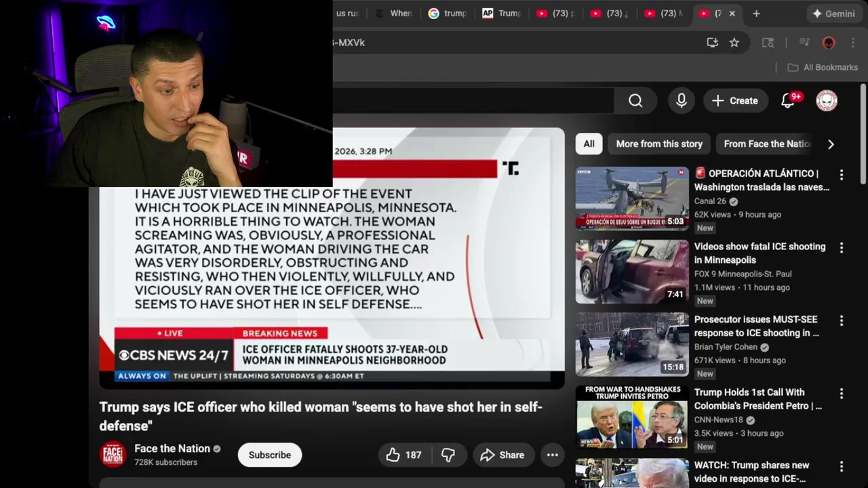Bookmark this page with the star icon
The height and width of the screenshot is (488, 868).
tap(734, 43)
